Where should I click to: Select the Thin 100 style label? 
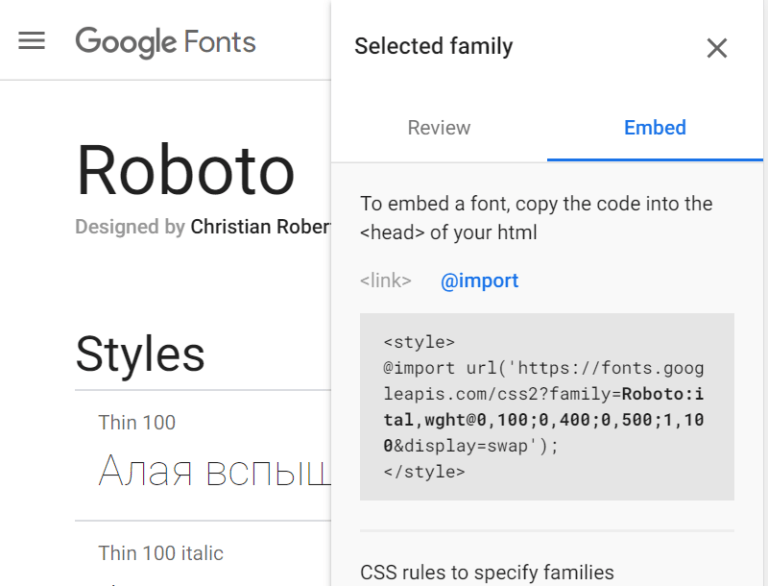[x=137, y=422]
